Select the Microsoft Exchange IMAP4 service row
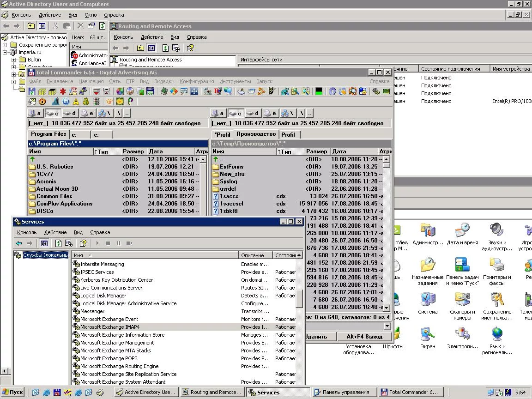The height and width of the screenshot is (399, 532). click(x=110, y=327)
